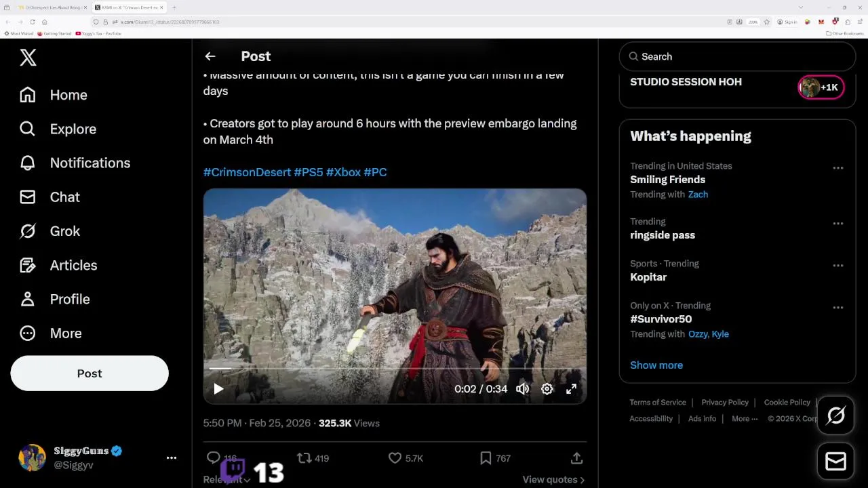Click Sign in in the browser toolbar
The image size is (868, 488).
click(788, 22)
